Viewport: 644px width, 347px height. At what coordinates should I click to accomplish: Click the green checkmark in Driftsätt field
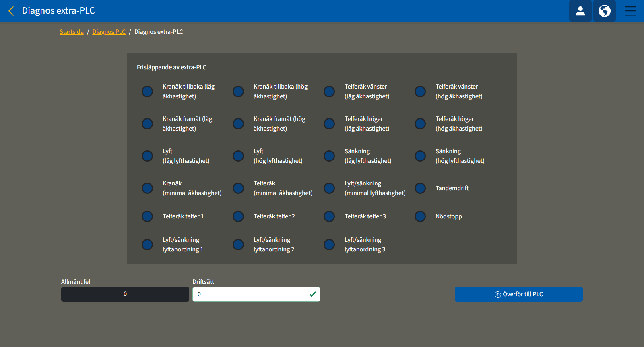312,294
